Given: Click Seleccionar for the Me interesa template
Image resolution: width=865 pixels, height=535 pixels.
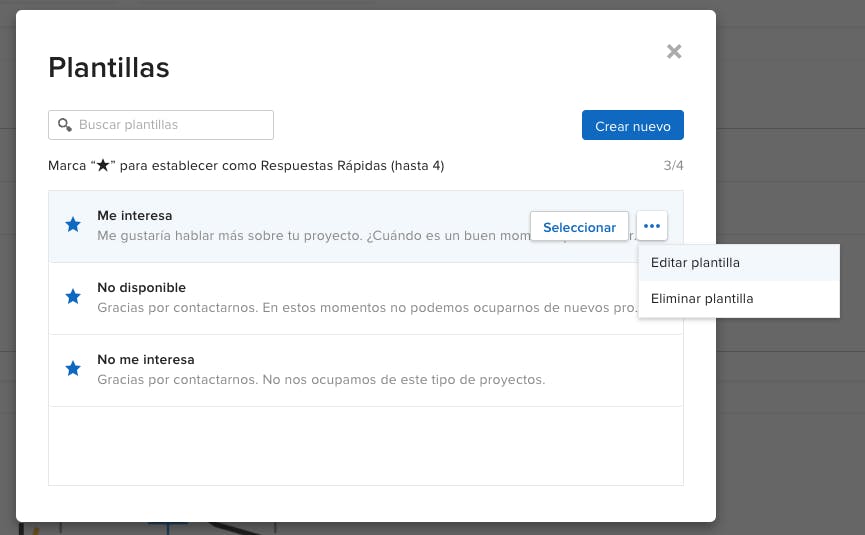Looking at the screenshot, I should coord(579,227).
